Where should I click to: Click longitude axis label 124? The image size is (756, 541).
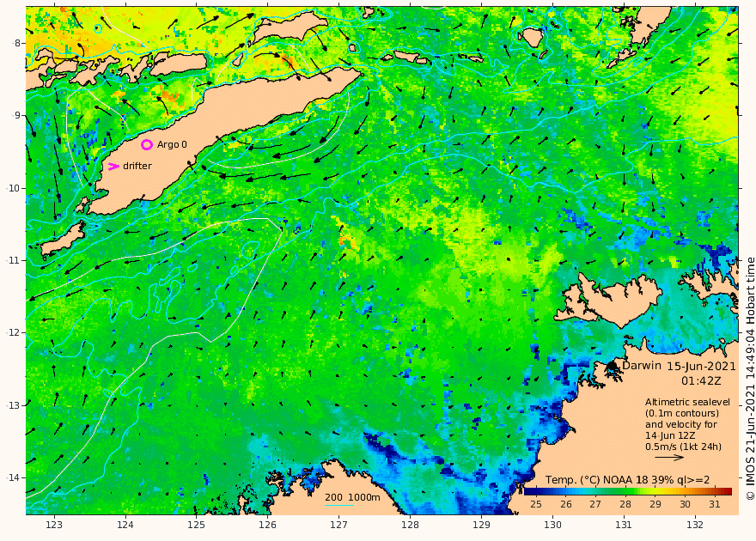pyautogui.click(x=125, y=525)
